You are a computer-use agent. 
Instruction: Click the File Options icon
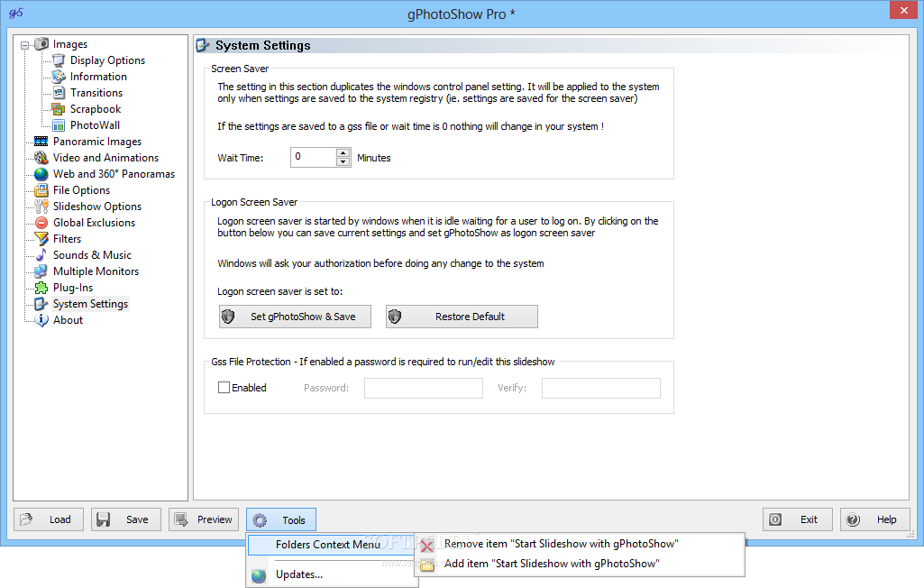(x=41, y=190)
